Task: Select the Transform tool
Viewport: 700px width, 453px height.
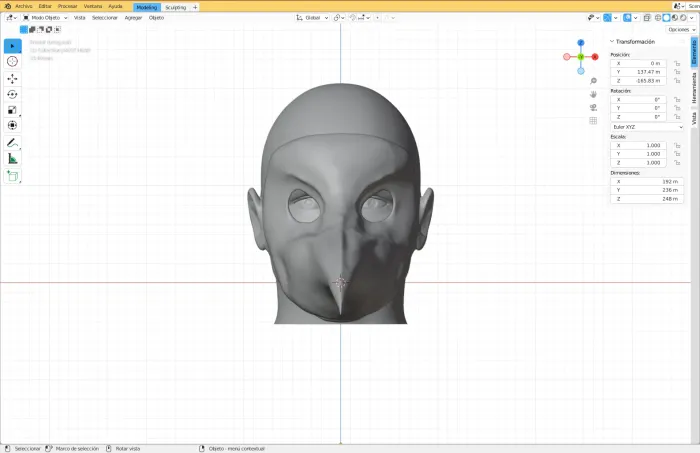Action: (12, 125)
